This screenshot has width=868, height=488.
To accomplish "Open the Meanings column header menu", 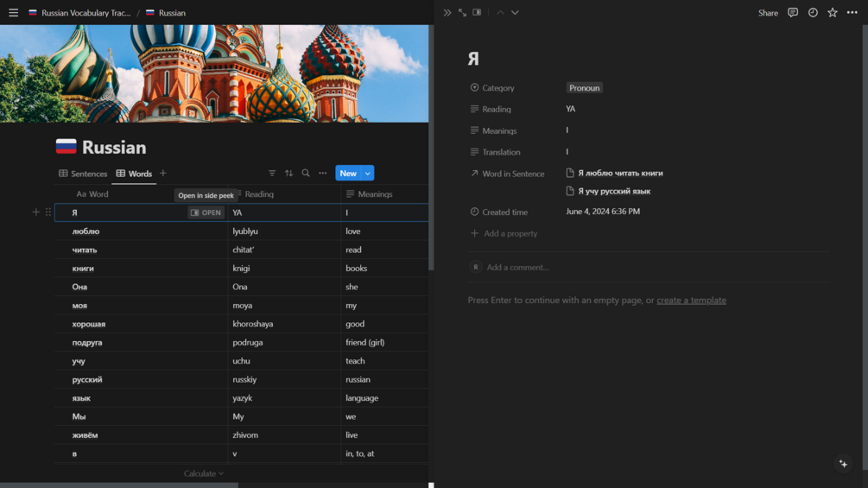I will [370, 194].
